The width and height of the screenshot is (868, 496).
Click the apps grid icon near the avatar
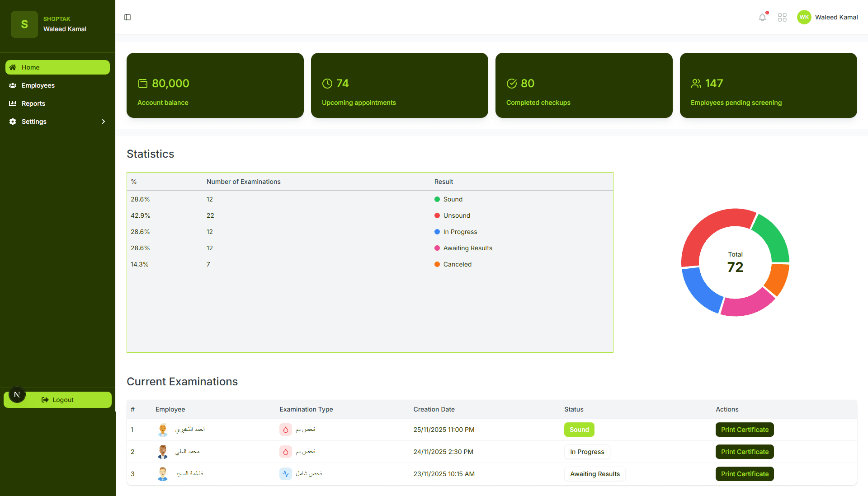783,17
